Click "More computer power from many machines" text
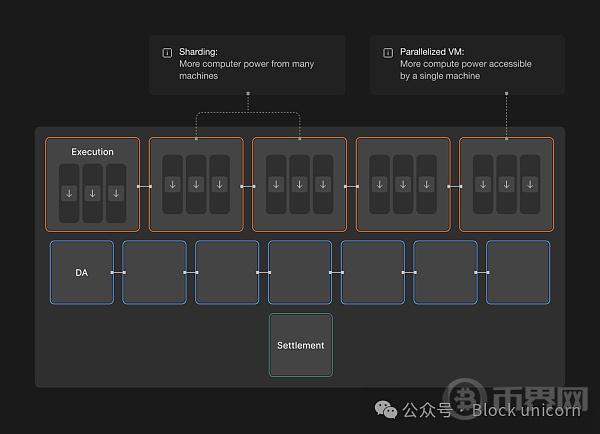600x434 pixels. (246, 70)
